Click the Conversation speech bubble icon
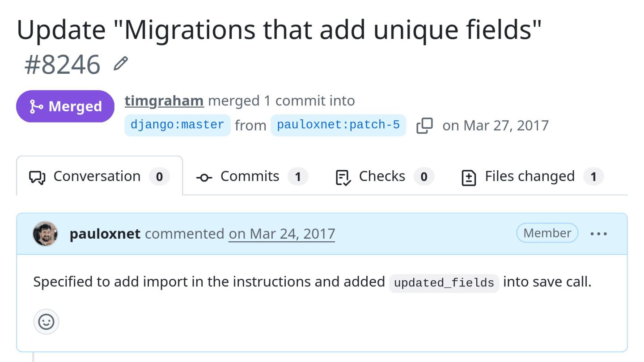This screenshot has width=644, height=362. click(x=37, y=177)
